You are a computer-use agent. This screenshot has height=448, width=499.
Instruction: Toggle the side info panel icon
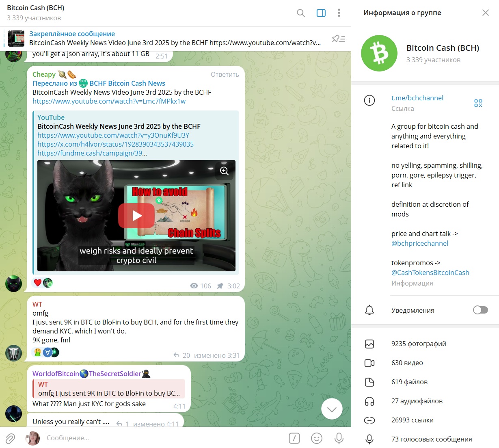321,13
